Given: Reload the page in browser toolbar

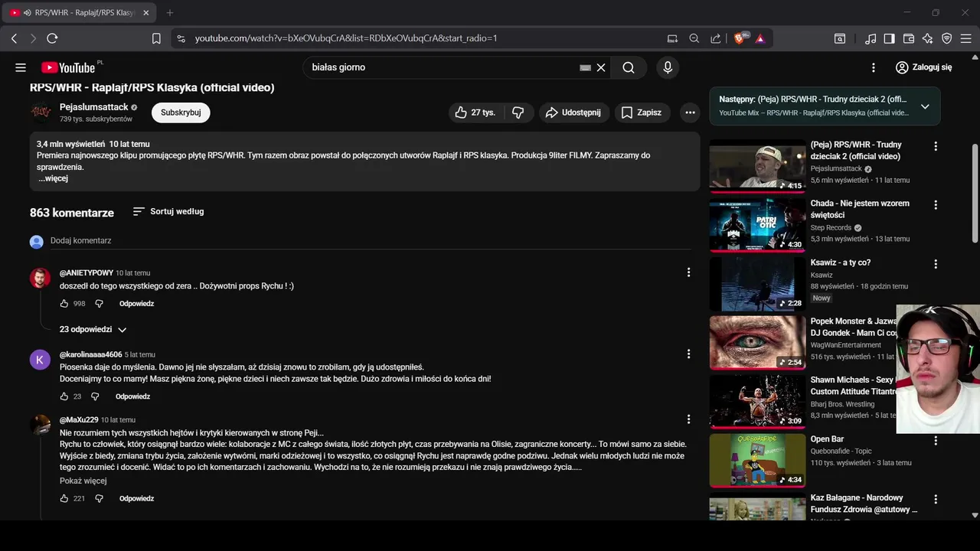Looking at the screenshot, I should click(52, 38).
